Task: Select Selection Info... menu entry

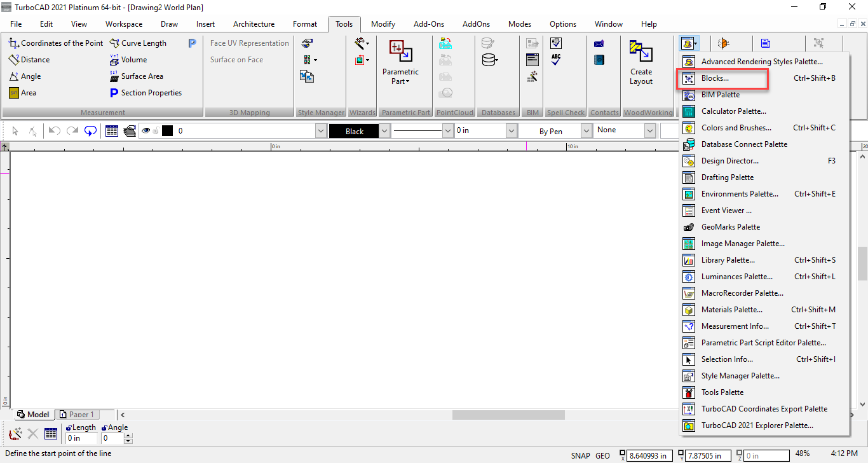Action: click(x=764, y=359)
